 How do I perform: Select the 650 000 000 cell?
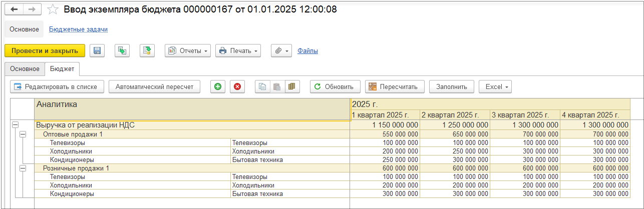pyautogui.click(x=455, y=134)
